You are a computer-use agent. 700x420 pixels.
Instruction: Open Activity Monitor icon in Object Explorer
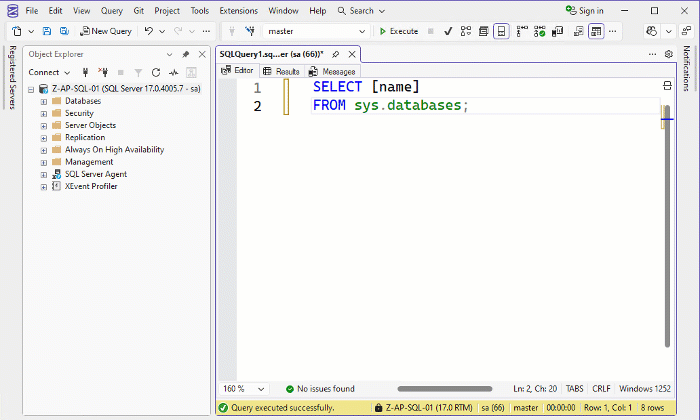click(x=173, y=72)
